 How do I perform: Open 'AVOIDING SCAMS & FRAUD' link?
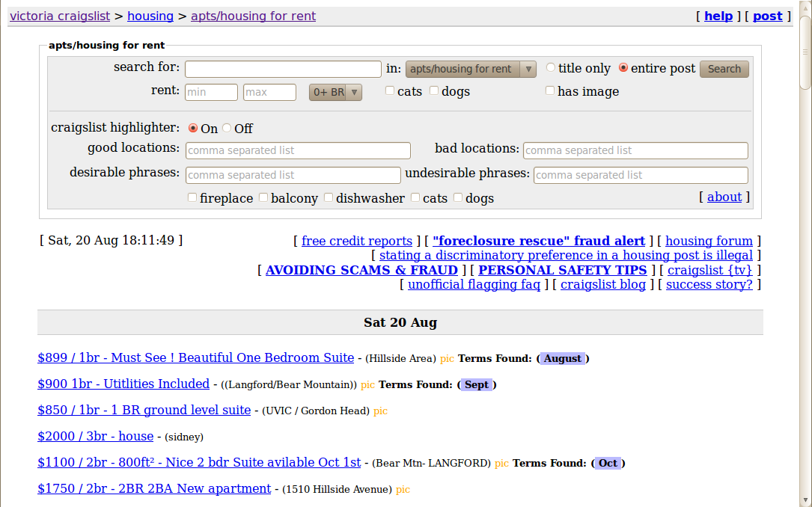(361, 270)
